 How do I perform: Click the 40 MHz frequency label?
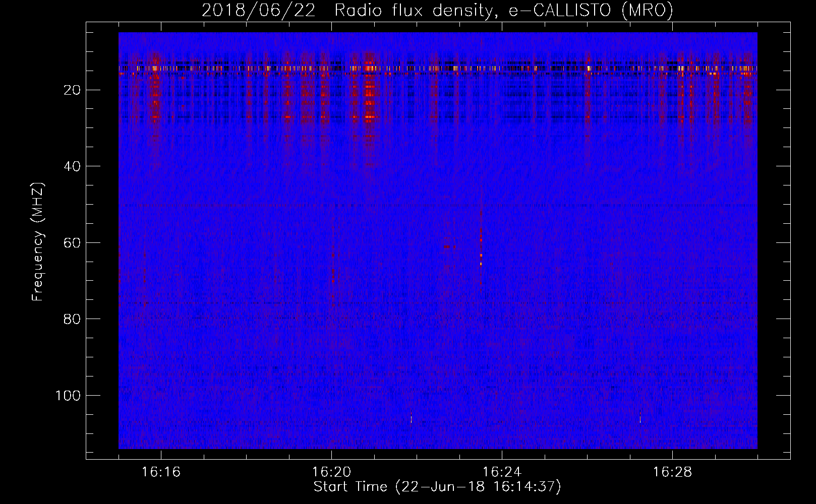point(73,166)
